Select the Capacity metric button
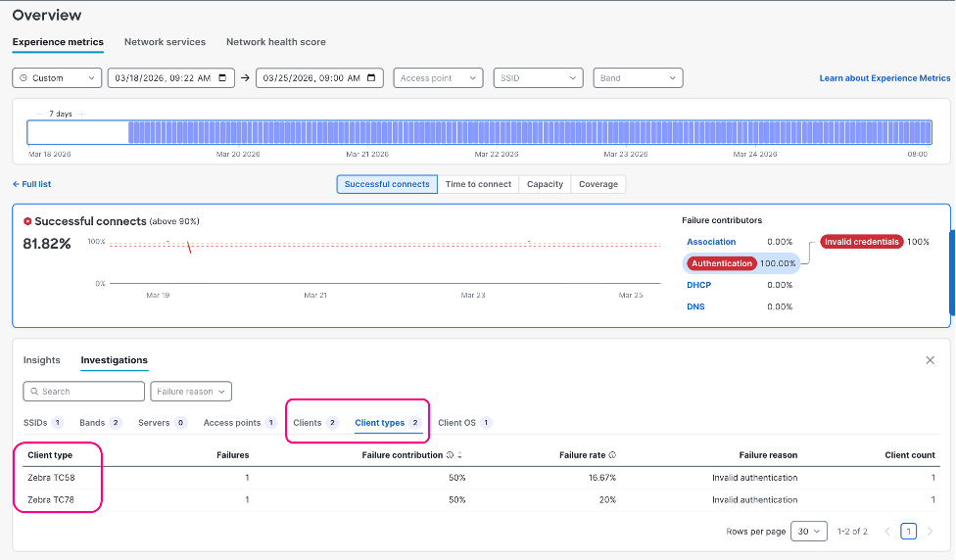Image resolution: width=956 pixels, height=560 pixels. [545, 184]
